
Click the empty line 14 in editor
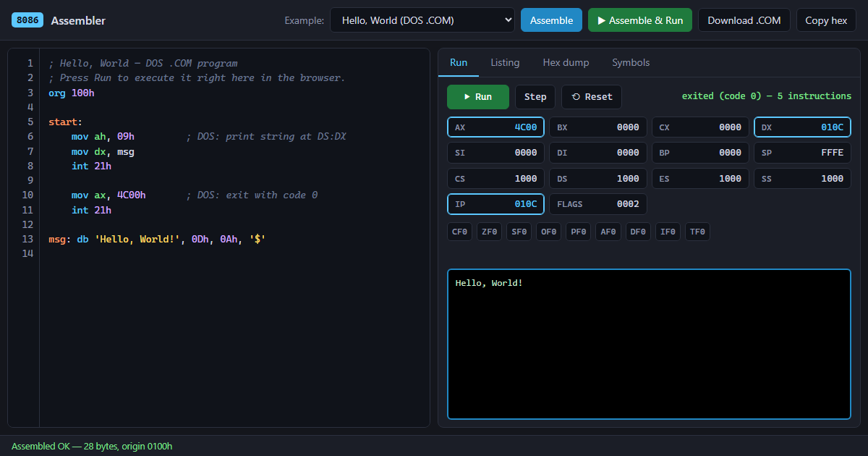point(235,253)
